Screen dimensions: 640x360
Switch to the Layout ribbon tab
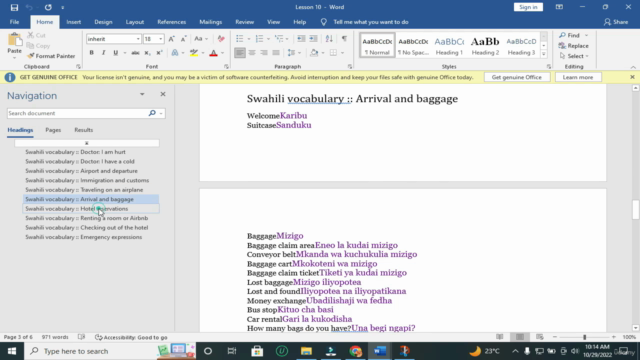click(135, 22)
